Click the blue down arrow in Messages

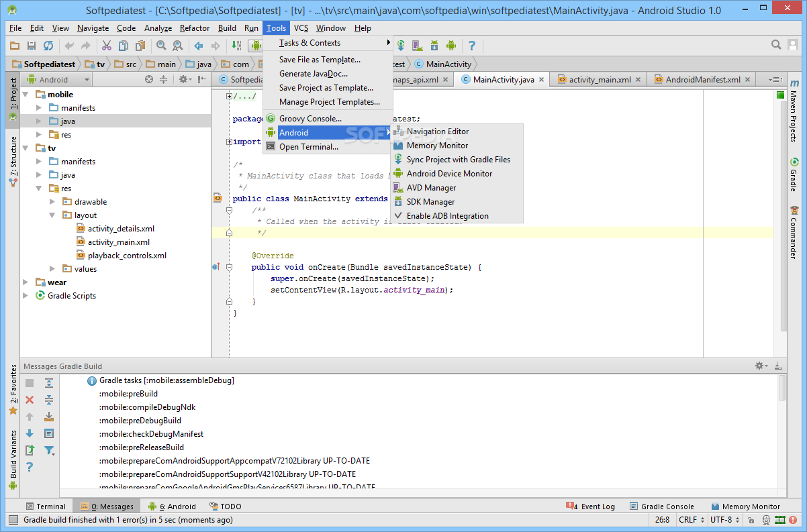click(x=30, y=433)
